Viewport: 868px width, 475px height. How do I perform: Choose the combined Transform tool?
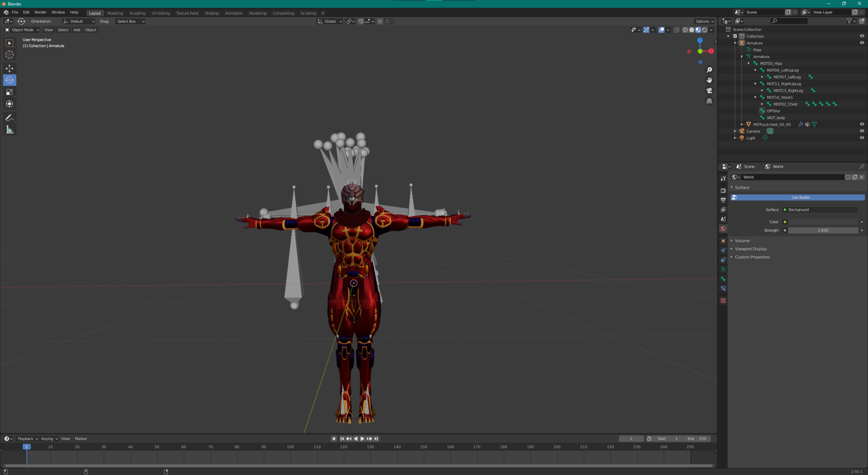click(9, 104)
